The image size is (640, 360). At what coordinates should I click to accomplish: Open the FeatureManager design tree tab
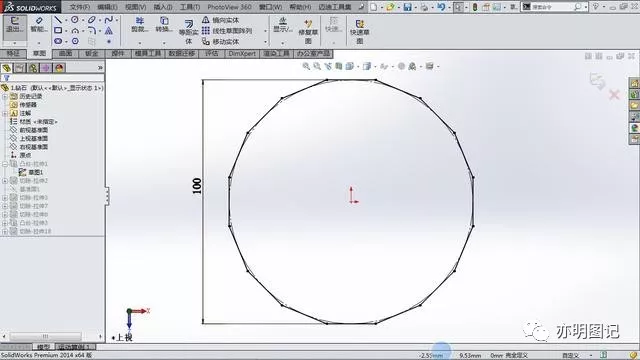[x=7, y=68]
